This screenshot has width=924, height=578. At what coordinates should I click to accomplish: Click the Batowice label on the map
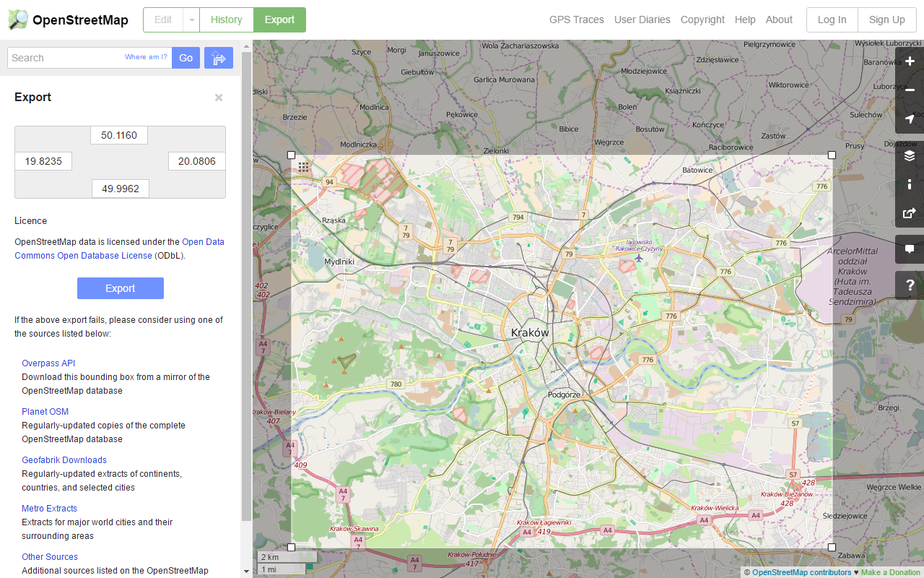[697, 171]
